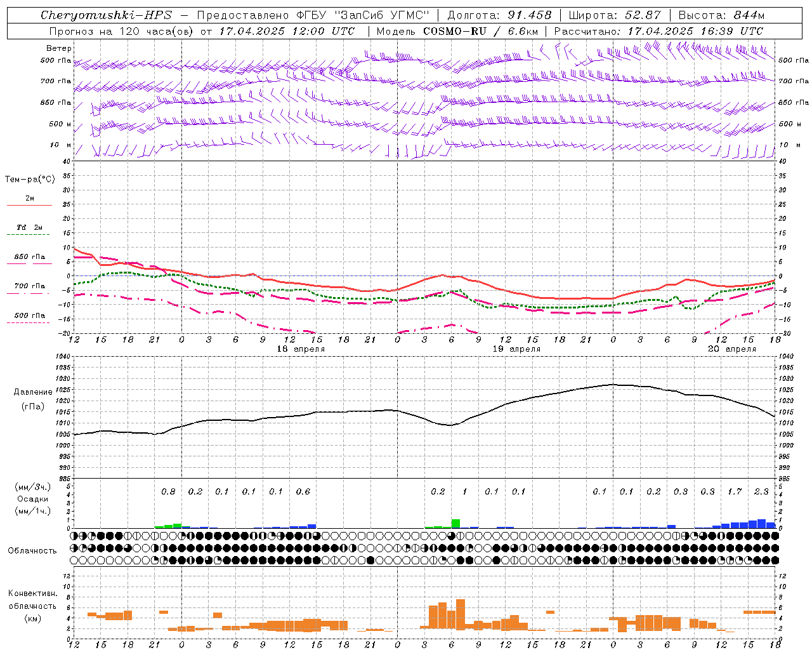The image size is (812, 650).
Task: Click the '18 апреля' date label
Action: pos(301,349)
